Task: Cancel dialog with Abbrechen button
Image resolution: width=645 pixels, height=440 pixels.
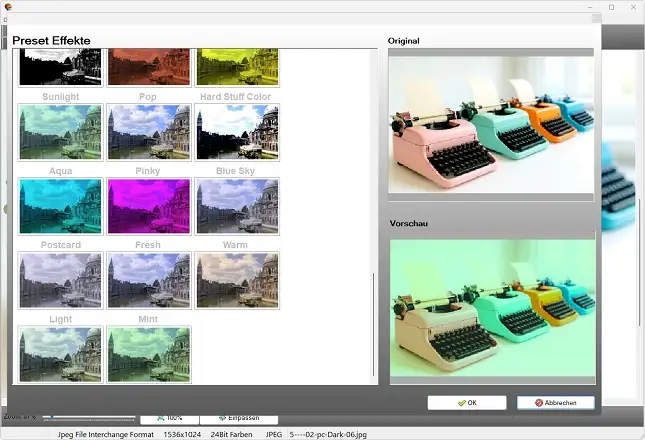Action: [555, 403]
